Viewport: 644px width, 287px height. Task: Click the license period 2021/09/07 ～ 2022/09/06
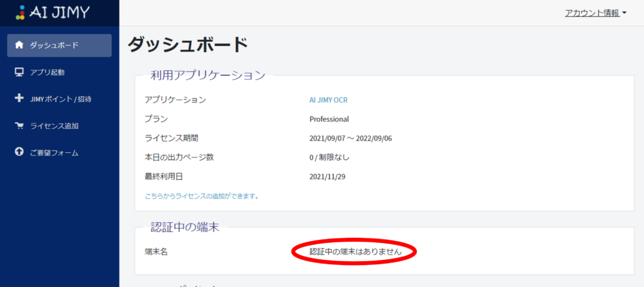click(351, 138)
